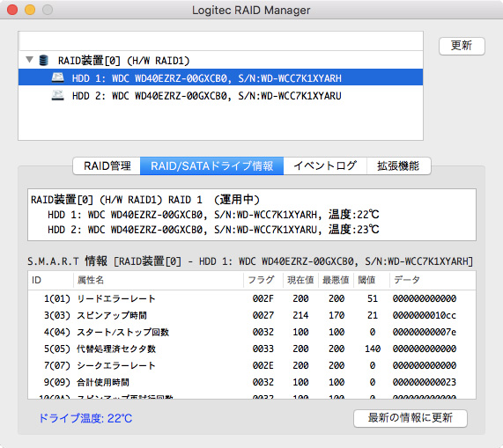Click the ID cell 9(09)
503x448 pixels.
[57, 382]
